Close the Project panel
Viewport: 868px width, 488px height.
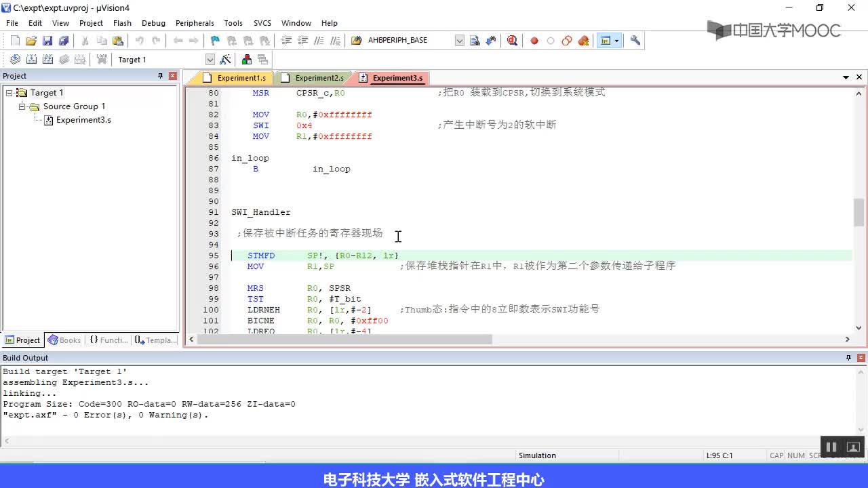point(173,76)
